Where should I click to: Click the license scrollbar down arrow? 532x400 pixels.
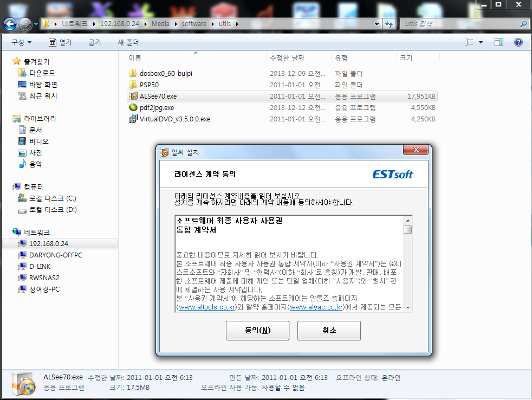408,308
